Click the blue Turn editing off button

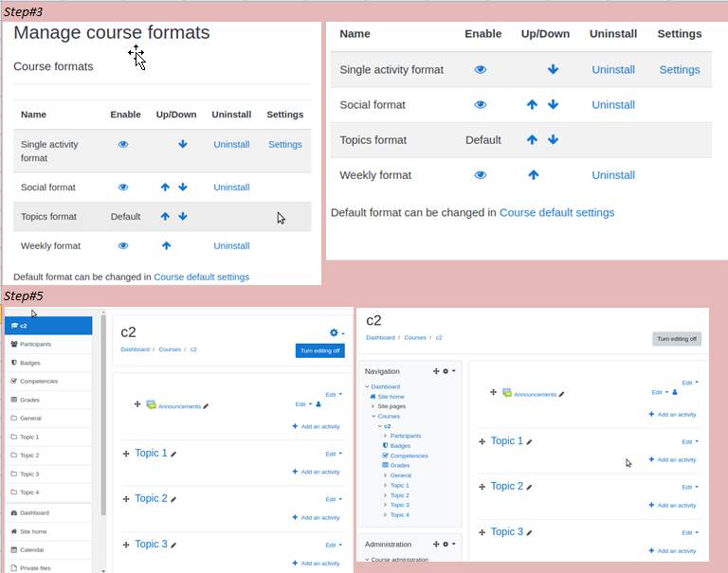pos(319,350)
